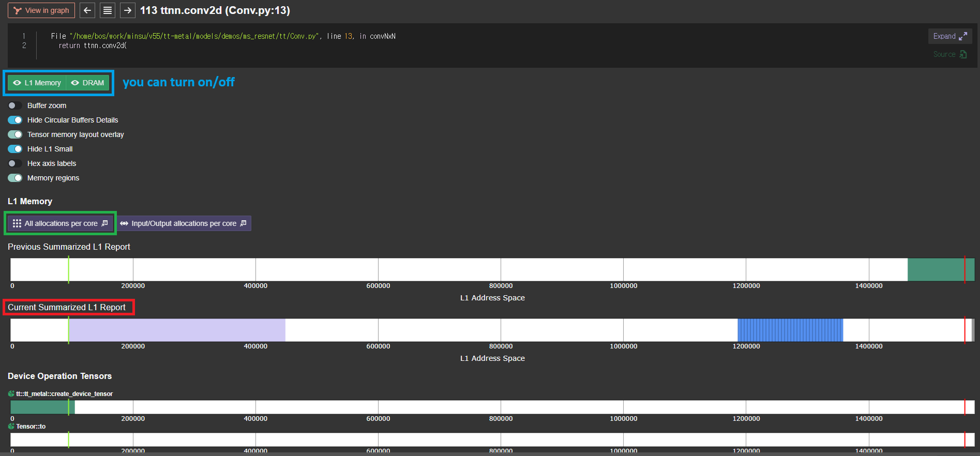Open Input/Output allocations per core view
This screenshot has height=456, width=980.
pos(184,223)
